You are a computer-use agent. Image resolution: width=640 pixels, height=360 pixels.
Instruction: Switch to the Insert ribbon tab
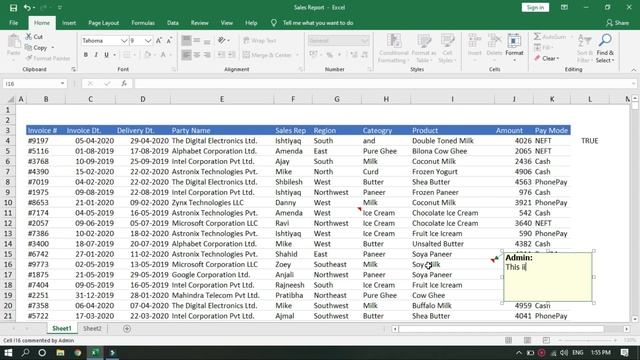pyautogui.click(x=69, y=23)
